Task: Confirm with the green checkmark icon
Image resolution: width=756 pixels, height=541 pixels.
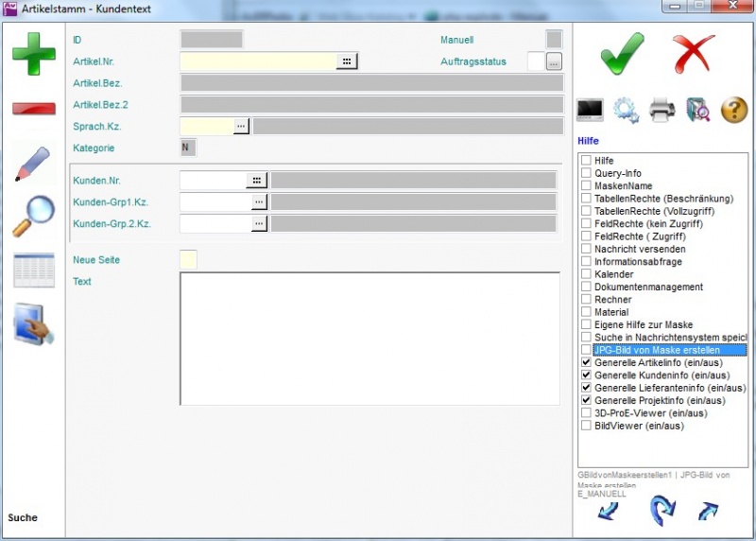Action: point(623,53)
